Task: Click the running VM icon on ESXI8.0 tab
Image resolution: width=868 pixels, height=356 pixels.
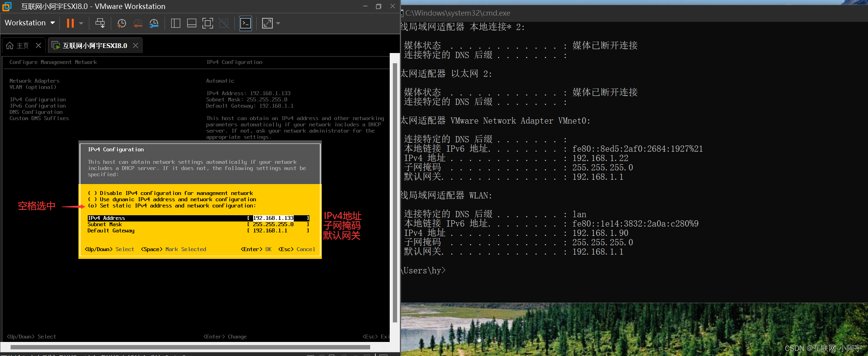Action: click(56, 46)
